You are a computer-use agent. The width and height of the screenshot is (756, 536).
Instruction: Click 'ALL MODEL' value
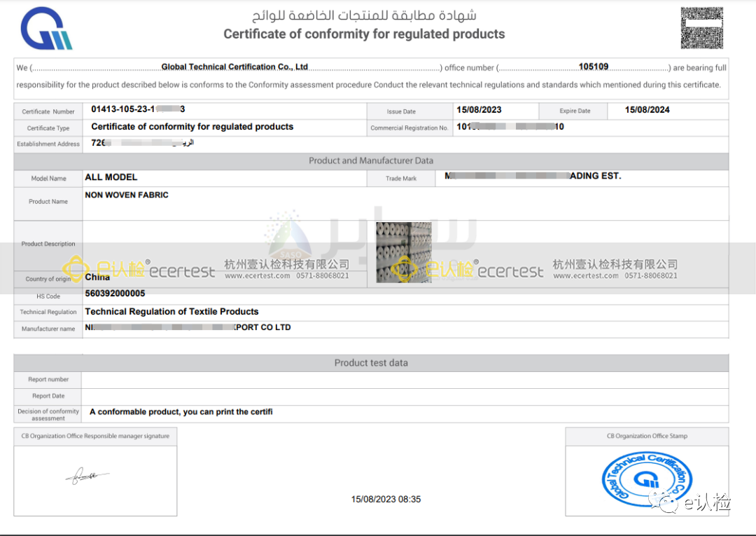[x=111, y=177]
